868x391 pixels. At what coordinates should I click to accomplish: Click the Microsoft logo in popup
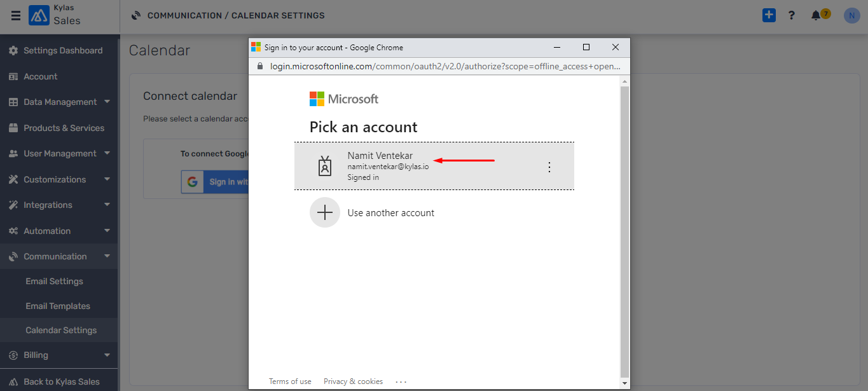[x=317, y=99]
